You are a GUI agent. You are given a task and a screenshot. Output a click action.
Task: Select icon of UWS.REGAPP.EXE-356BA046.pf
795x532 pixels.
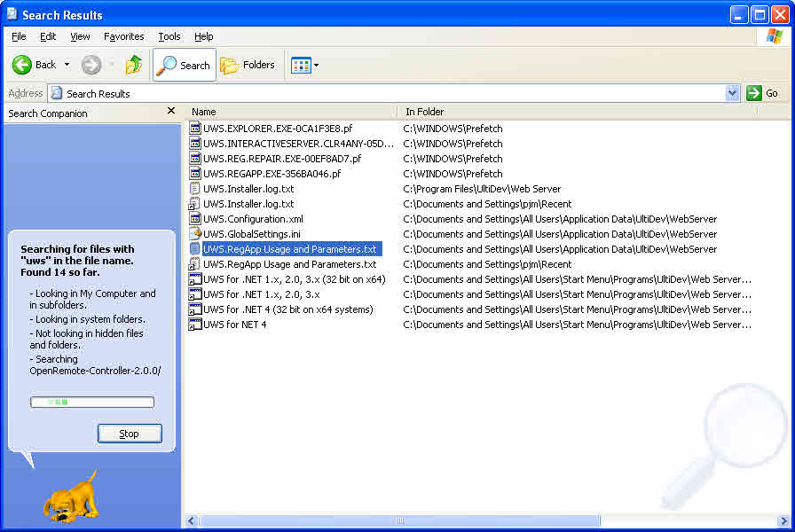tap(194, 173)
